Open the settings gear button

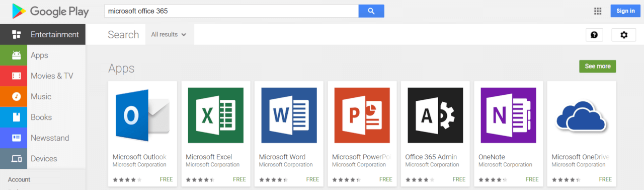pyautogui.click(x=624, y=35)
